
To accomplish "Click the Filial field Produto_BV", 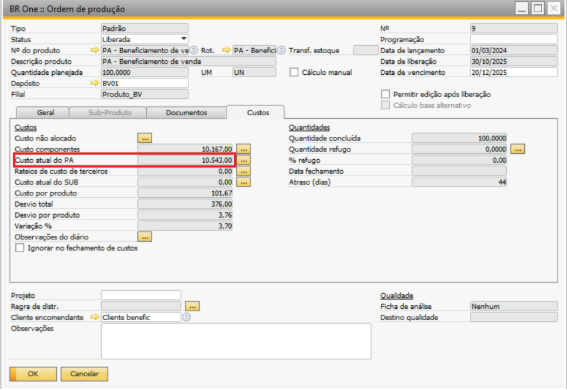I will pyautogui.click(x=145, y=94).
